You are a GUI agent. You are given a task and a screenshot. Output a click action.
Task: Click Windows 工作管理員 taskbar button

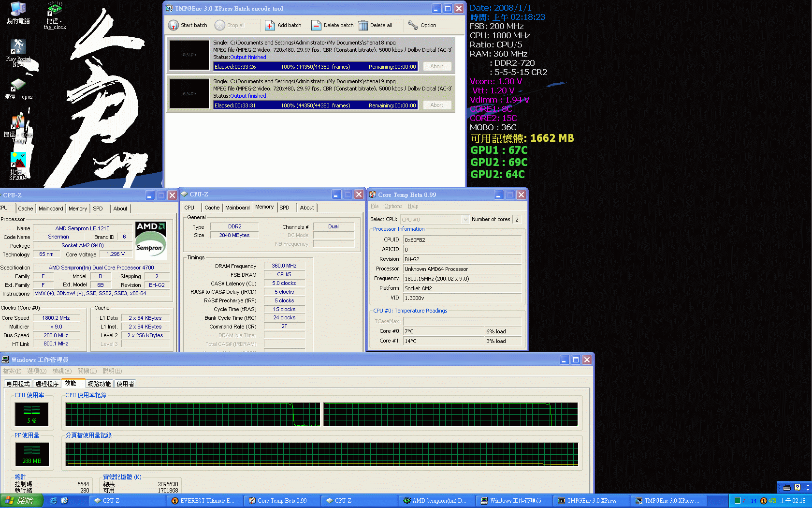click(x=514, y=501)
